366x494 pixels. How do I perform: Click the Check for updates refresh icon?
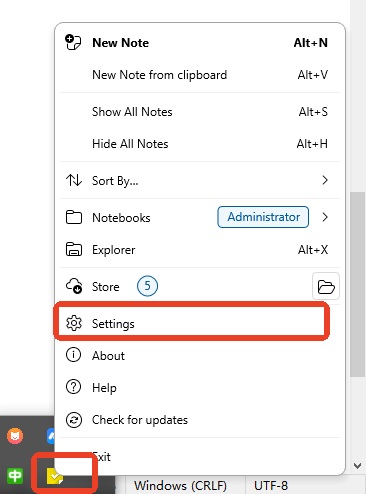coord(74,419)
